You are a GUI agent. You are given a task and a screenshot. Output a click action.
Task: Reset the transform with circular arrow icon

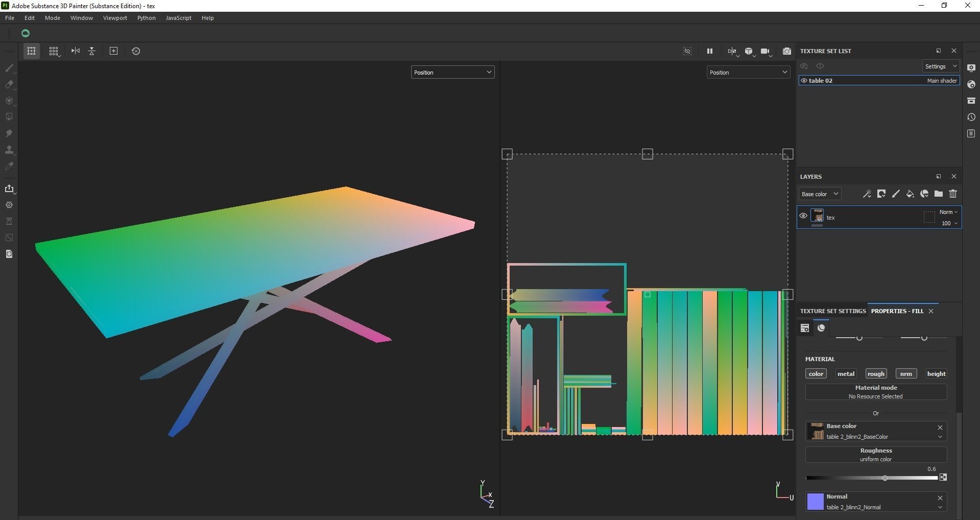pyautogui.click(x=136, y=51)
